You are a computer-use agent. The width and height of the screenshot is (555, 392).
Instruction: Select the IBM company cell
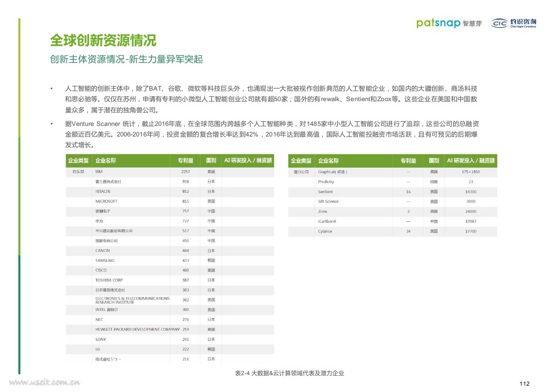99,172
